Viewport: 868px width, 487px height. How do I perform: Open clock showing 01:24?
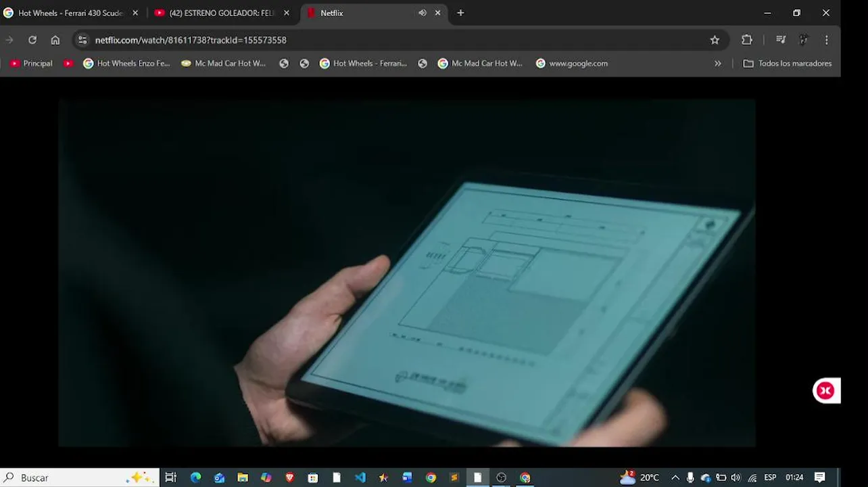coord(794,478)
